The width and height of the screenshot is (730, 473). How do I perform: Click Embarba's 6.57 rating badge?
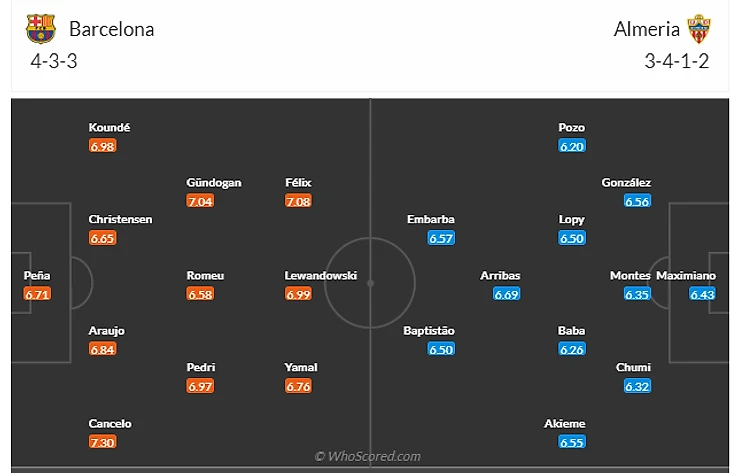coord(441,238)
